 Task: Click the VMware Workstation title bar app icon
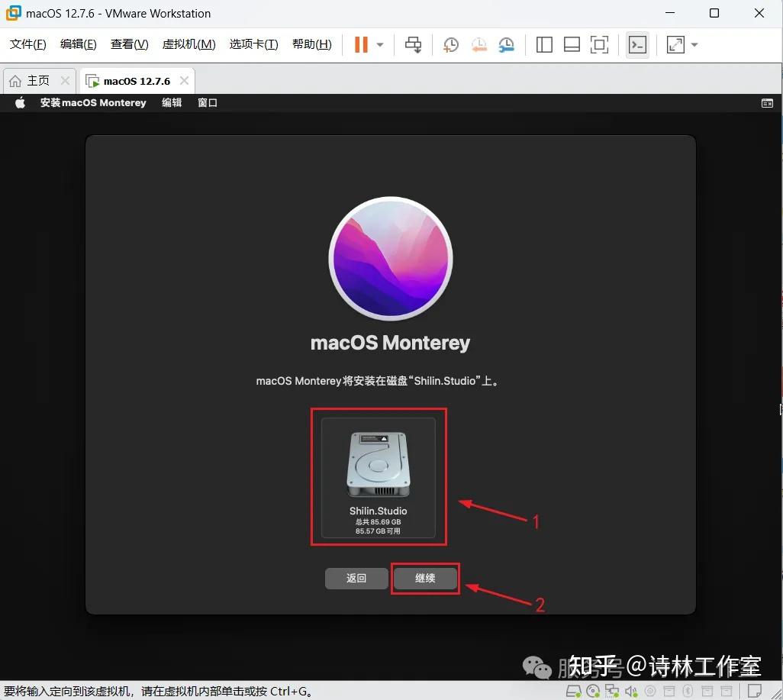coord(13,13)
